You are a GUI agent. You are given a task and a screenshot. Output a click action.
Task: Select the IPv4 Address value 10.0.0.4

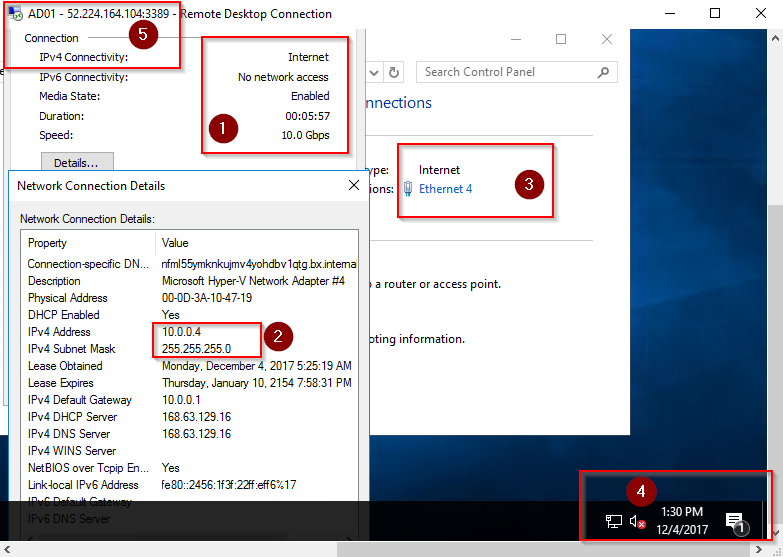pos(181,332)
